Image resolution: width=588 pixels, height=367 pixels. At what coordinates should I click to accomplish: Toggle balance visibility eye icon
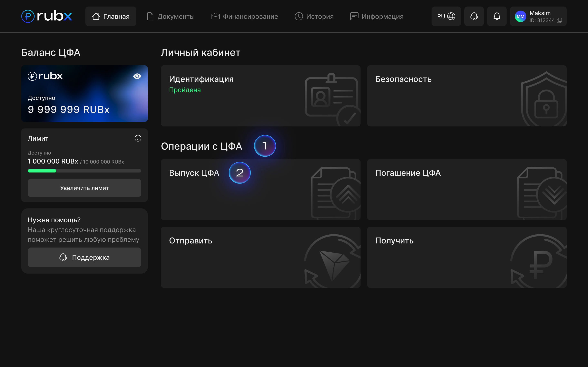(137, 76)
